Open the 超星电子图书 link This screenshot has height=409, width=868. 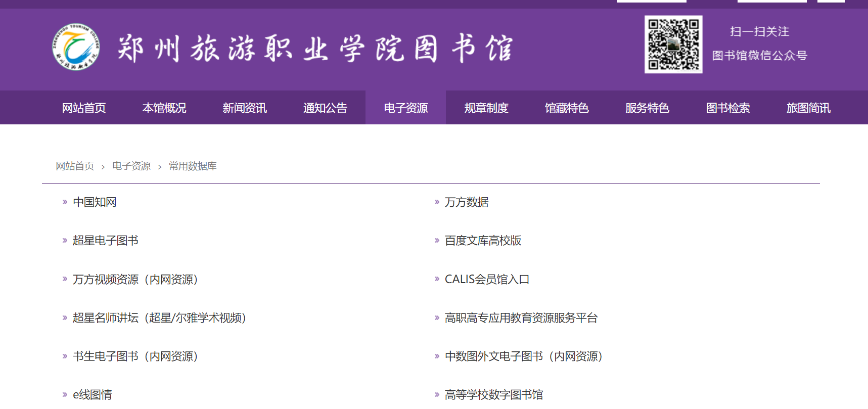coord(105,241)
